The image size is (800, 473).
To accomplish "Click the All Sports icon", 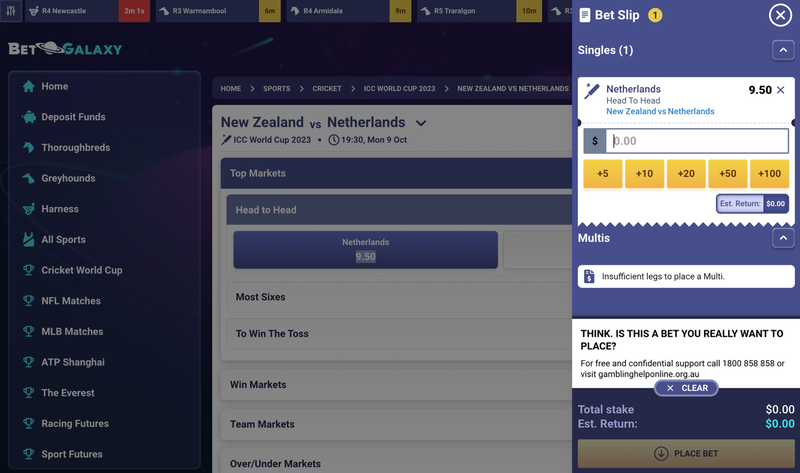I will coord(28,240).
